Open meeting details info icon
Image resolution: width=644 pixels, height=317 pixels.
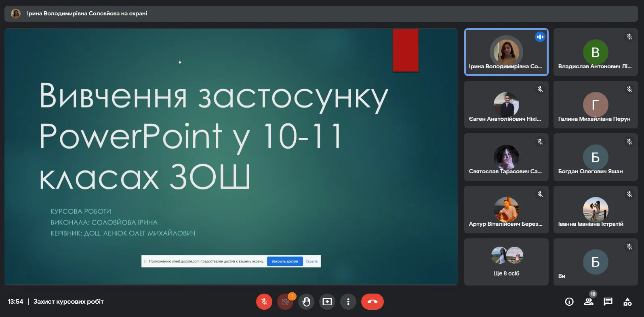569,302
